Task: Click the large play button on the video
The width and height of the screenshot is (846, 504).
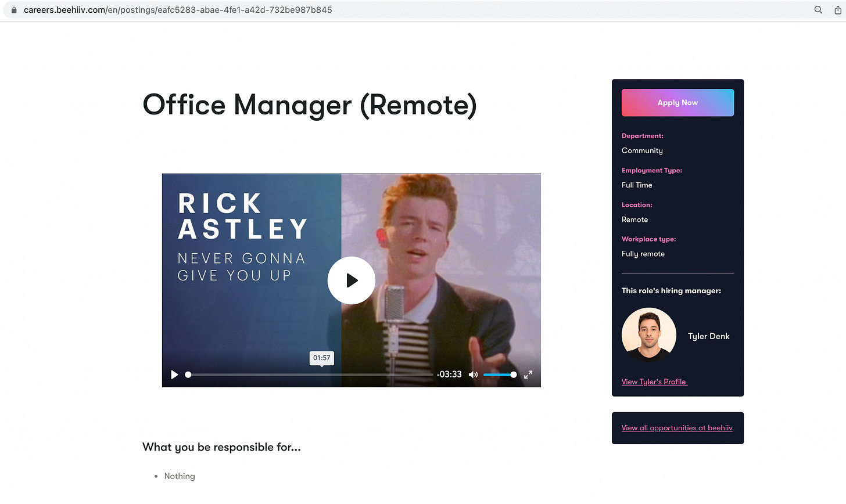Action: click(x=352, y=280)
